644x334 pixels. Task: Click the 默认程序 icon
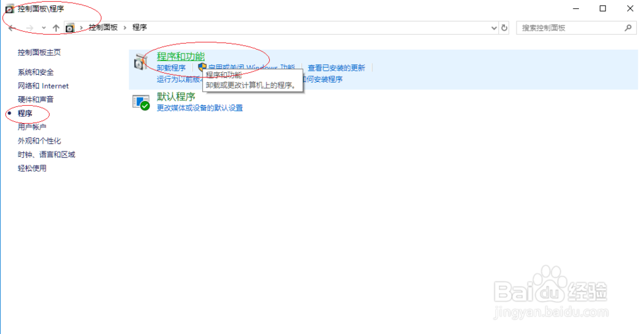[x=141, y=102]
